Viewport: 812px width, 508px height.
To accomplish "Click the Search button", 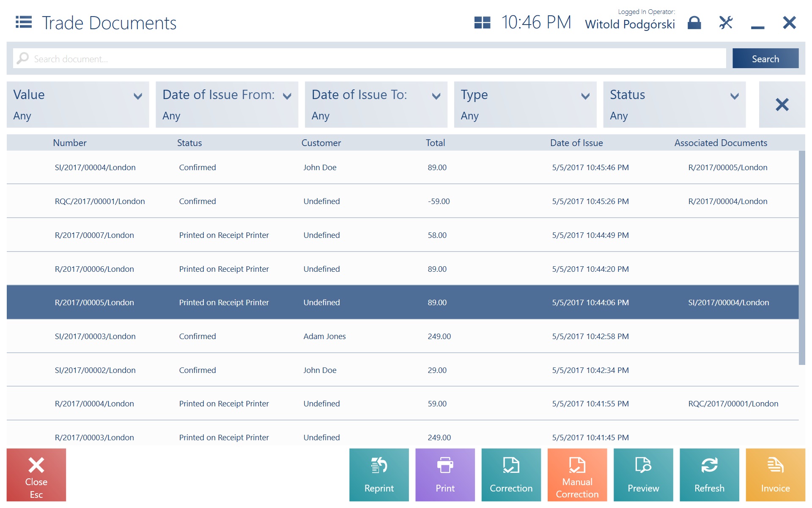I will pos(765,58).
